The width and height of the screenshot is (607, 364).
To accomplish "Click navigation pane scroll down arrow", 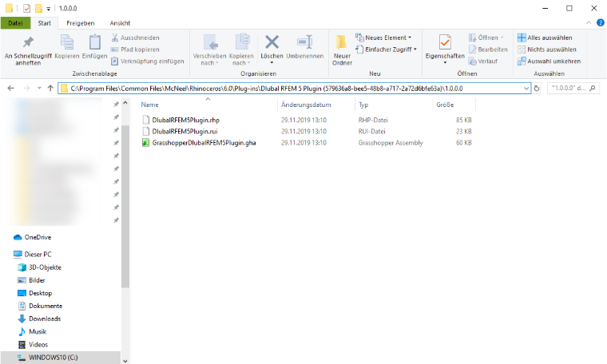I will pos(125,361).
